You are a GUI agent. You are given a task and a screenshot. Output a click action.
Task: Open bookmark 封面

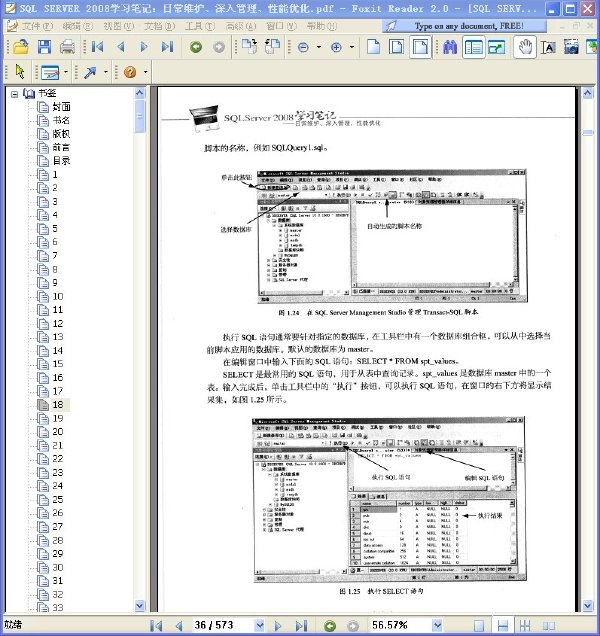pyautogui.click(x=62, y=107)
